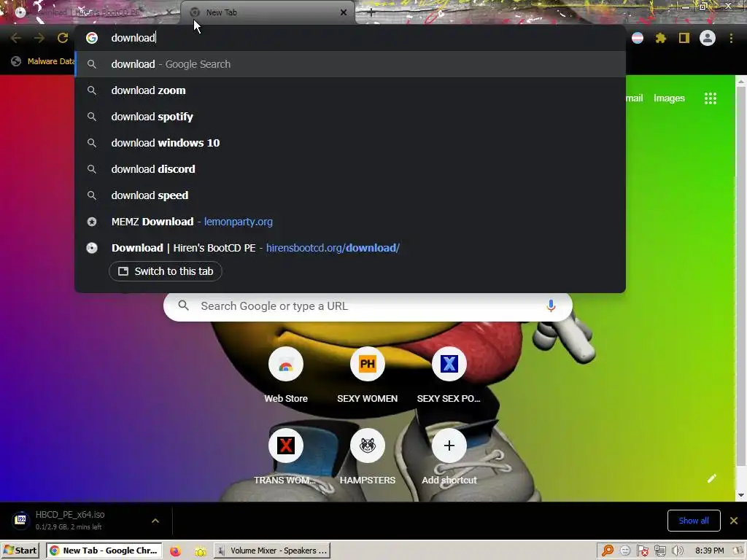Select the MEMZ Download lemonparty.org suggestion
747x560 pixels.
click(350, 222)
